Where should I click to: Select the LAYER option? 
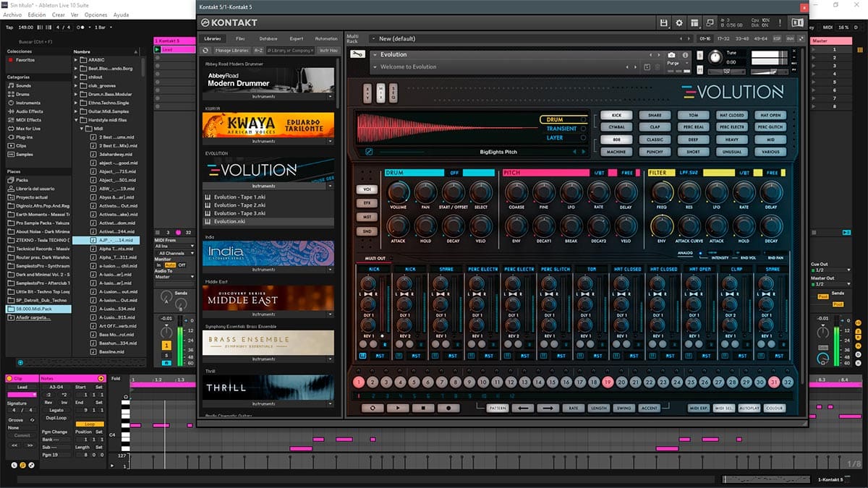[x=563, y=137]
